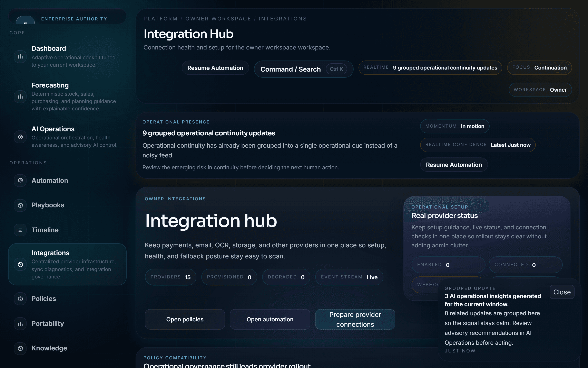The image size is (588, 368).
Task: Click the Provisioned 0 stat chip
Action: 229,277
